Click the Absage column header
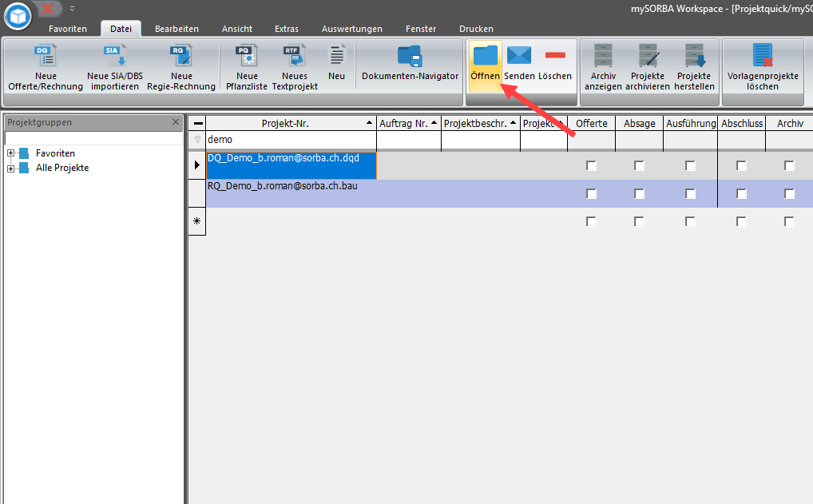This screenshot has width=813, height=504. coord(640,124)
